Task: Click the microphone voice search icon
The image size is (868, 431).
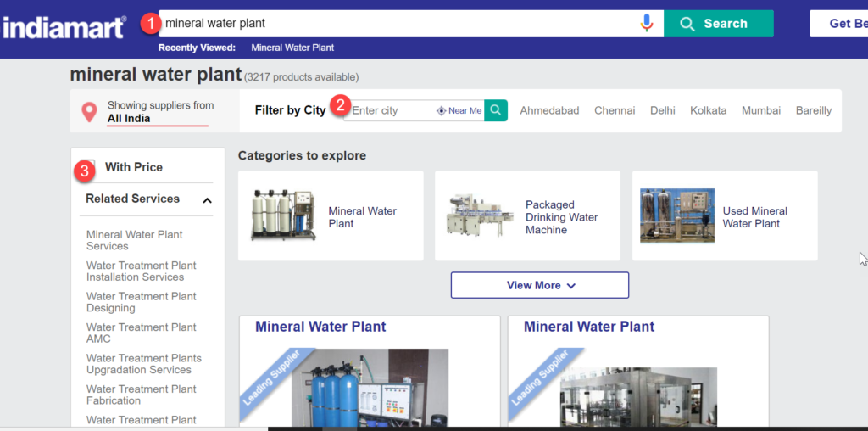Action: click(x=646, y=23)
